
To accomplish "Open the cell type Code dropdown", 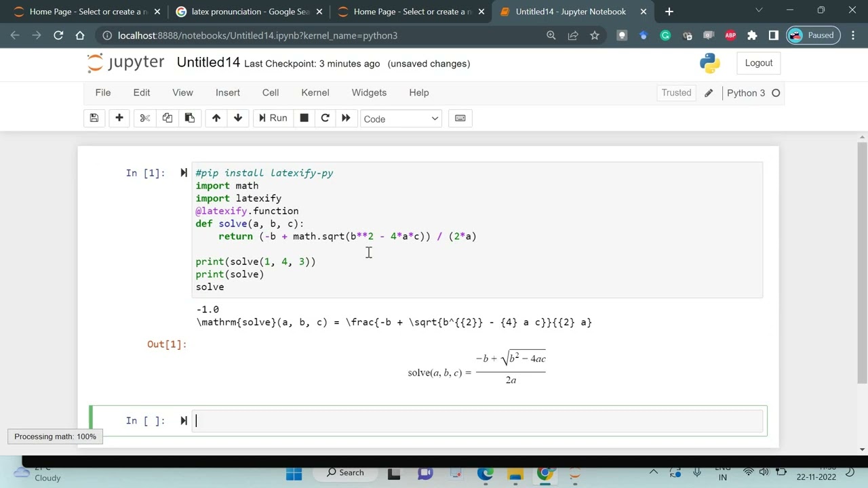I will point(401,119).
